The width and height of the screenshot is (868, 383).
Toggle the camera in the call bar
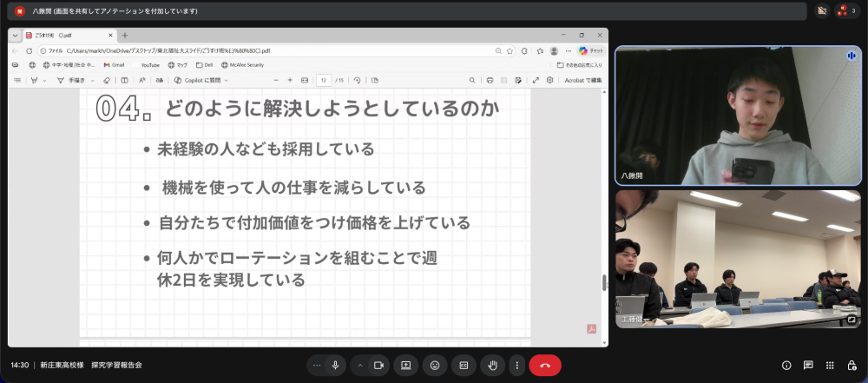pyautogui.click(x=378, y=366)
